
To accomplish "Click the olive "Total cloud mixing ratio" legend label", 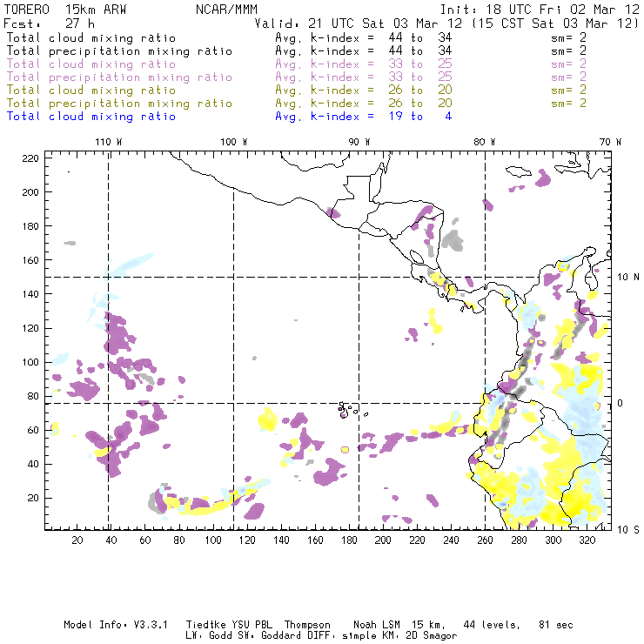I will (91, 91).
